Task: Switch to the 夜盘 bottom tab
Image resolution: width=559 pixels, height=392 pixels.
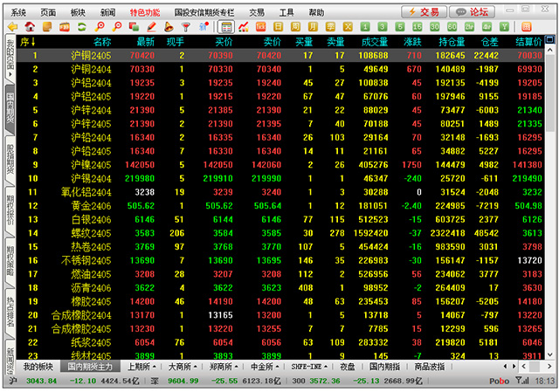Action: coord(347,367)
